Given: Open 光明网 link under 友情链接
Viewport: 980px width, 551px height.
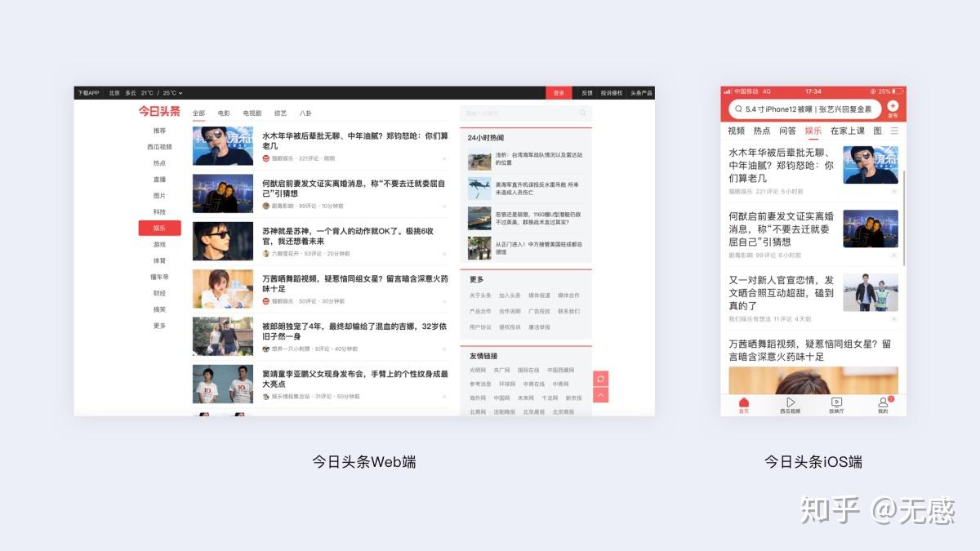Looking at the screenshot, I should pyautogui.click(x=477, y=370).
